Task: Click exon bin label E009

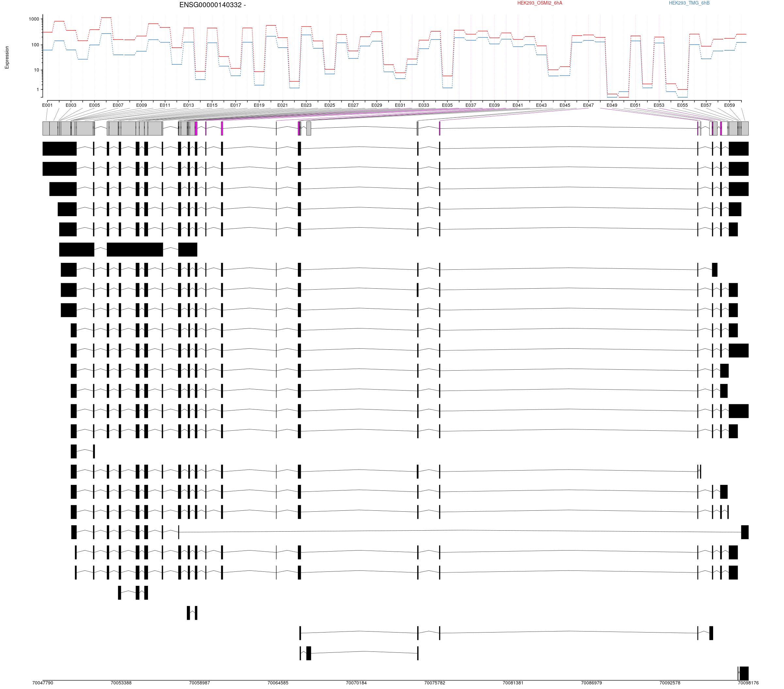Action: [141, 105]
